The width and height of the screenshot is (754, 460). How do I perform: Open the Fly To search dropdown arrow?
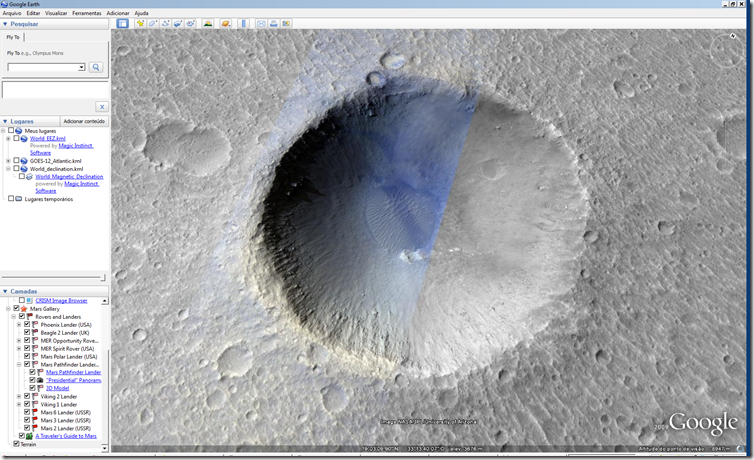[81, 67]
